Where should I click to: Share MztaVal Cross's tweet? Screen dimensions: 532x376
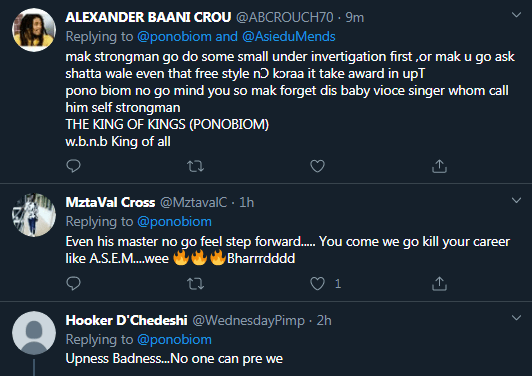[439, 283]
